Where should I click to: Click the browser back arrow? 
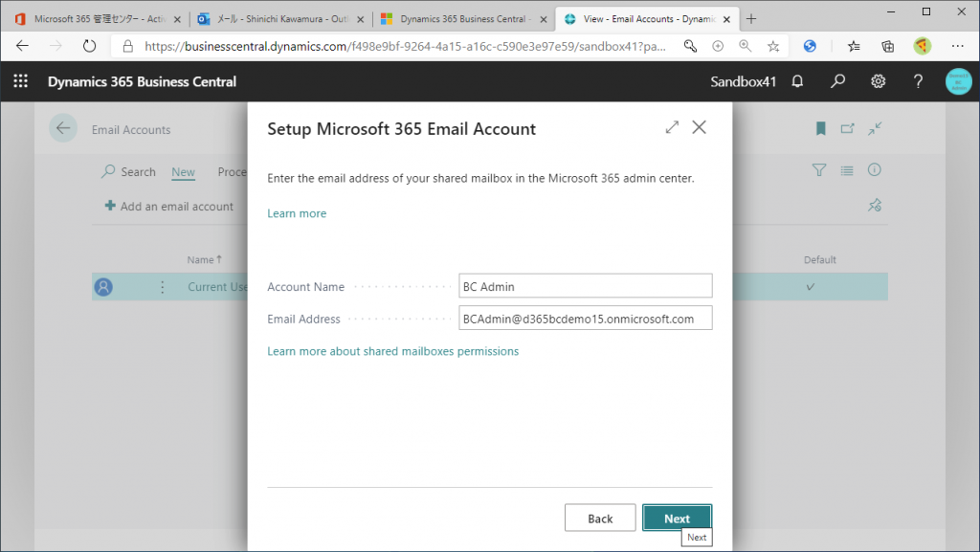click(23, 46)
